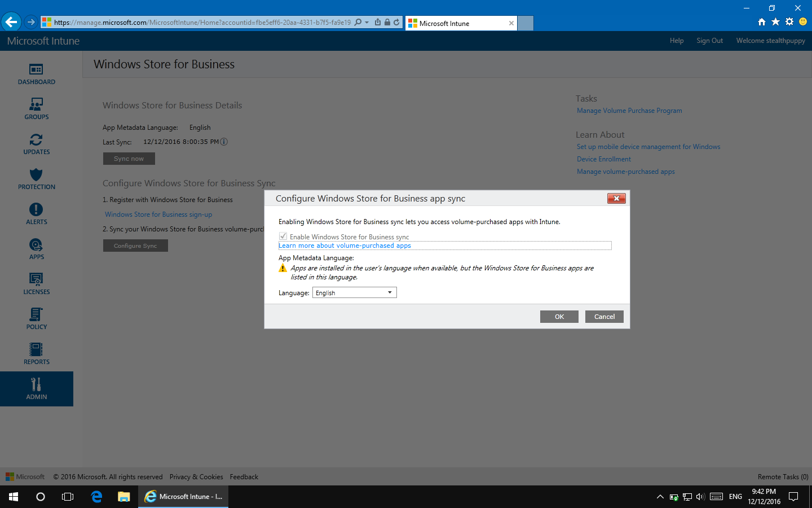This screenshot has width=812, height=508.
Task: Click the touch keyboard tray icon
Action: click(x=717, y=497)
